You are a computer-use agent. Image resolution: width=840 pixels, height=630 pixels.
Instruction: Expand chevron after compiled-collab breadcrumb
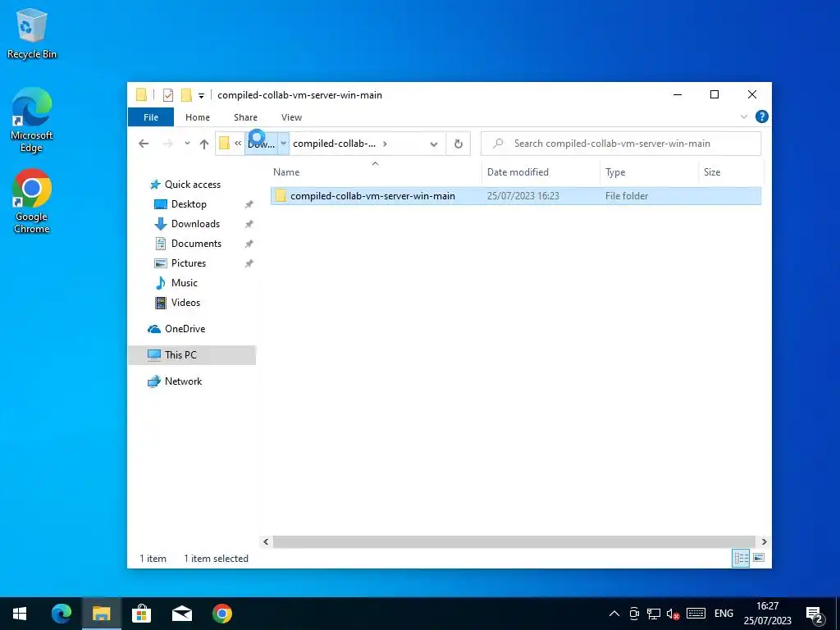point(385,144)
